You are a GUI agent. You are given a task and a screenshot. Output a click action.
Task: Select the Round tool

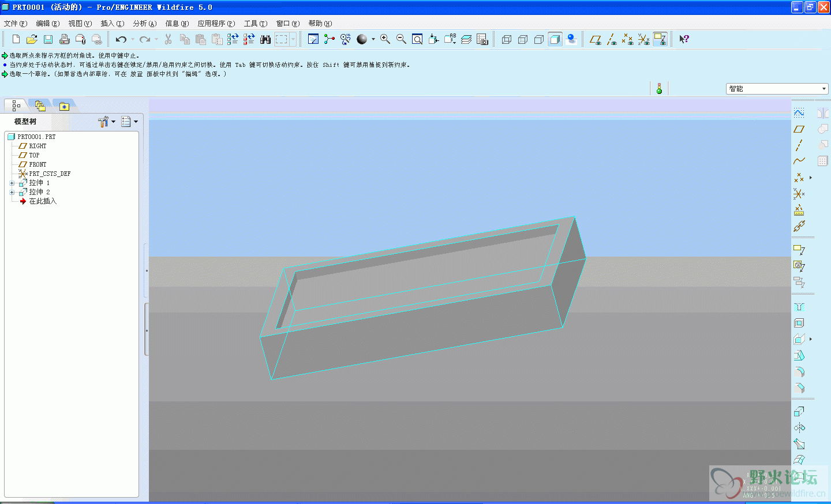pyautogui.click(x=799, y=371)
